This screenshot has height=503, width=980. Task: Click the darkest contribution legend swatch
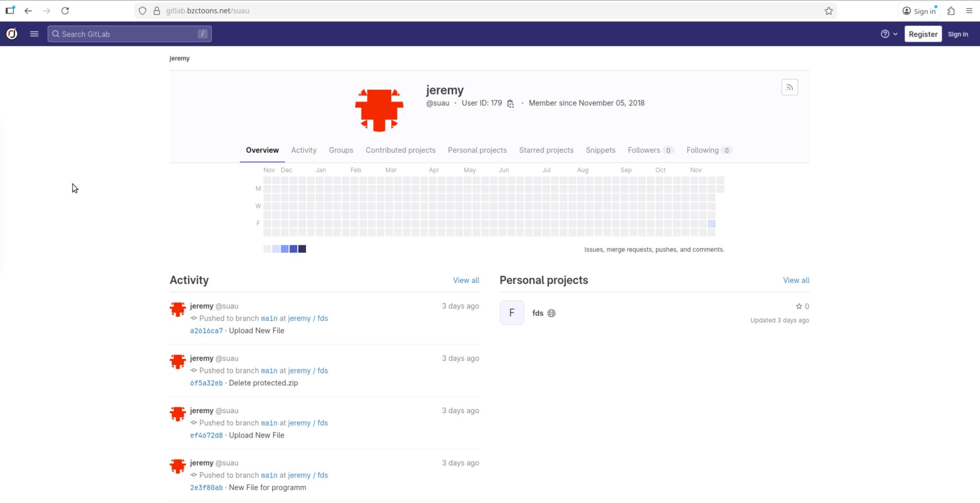tap(302, 249)
